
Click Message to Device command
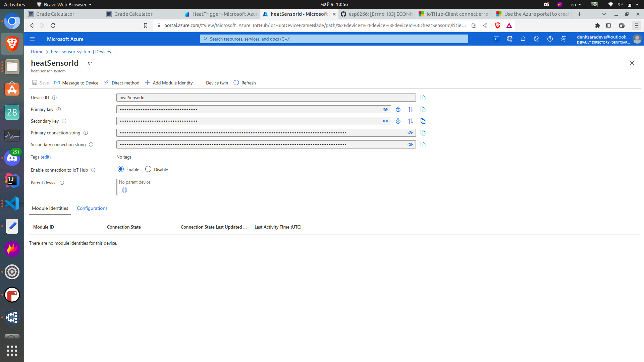click(76, 83)
